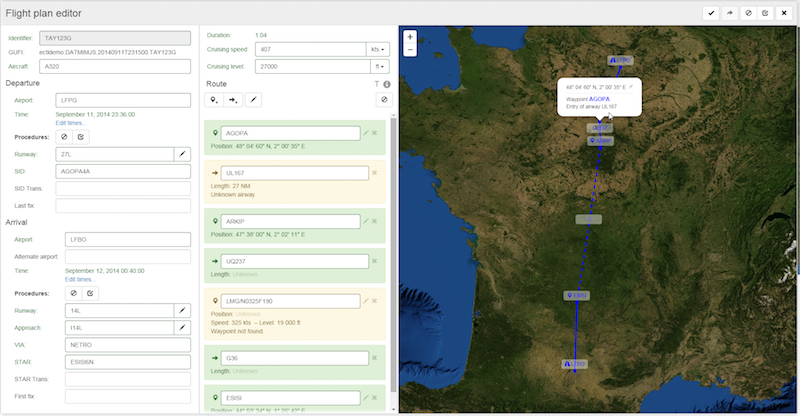Click the UQ237 airway input field
Viewport: 800px width, 416px height.
[294, 261]
